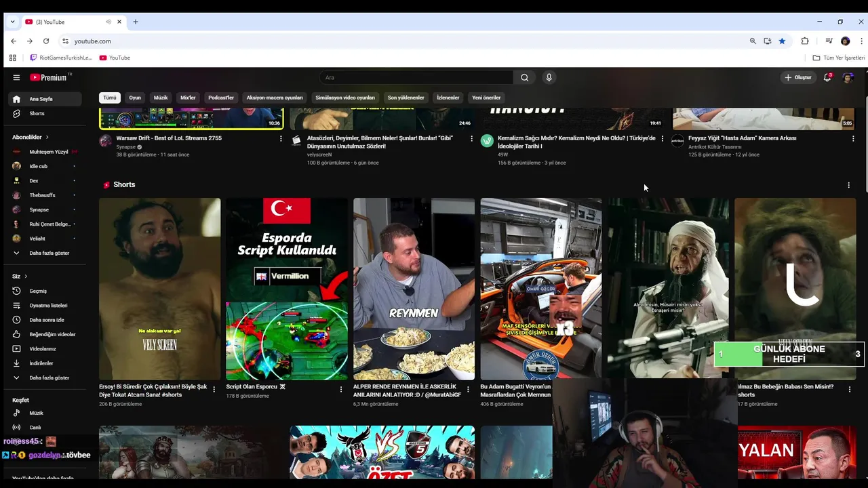Select the Mixler filter chip
The height and width of the screenshot is (488, 868).
188,98
